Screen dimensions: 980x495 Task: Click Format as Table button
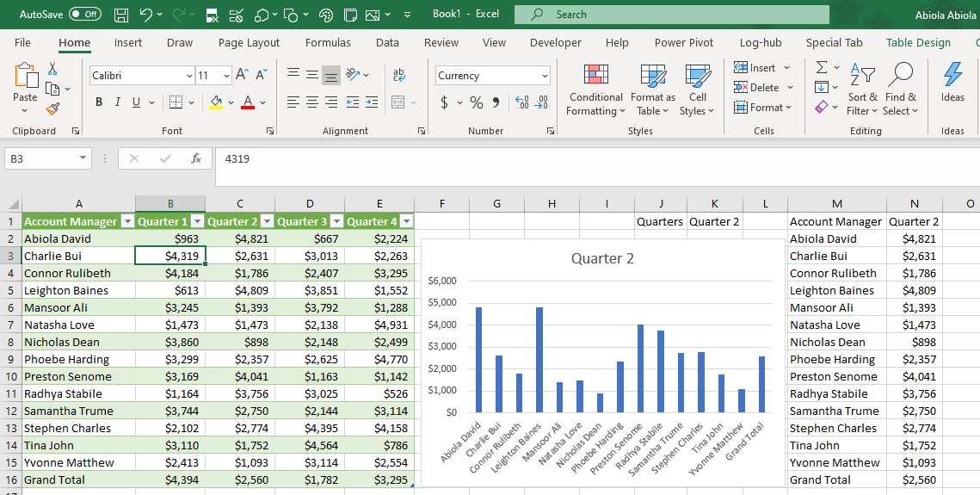[x=653, y=90]
